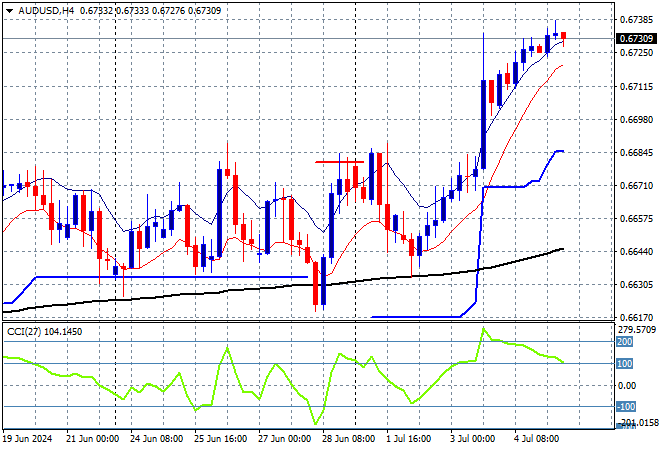Image resolution: width=660 pixels, height=450 pixels.
Task: Select the 25 Jun 16:00 time label
Action: pos(221,439)
